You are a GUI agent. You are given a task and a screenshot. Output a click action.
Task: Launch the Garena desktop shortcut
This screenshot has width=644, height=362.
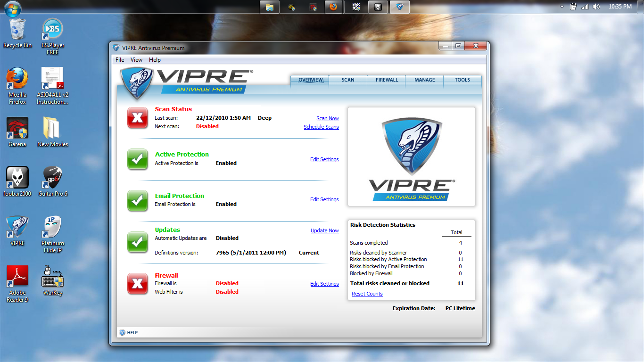click(17, 132)
